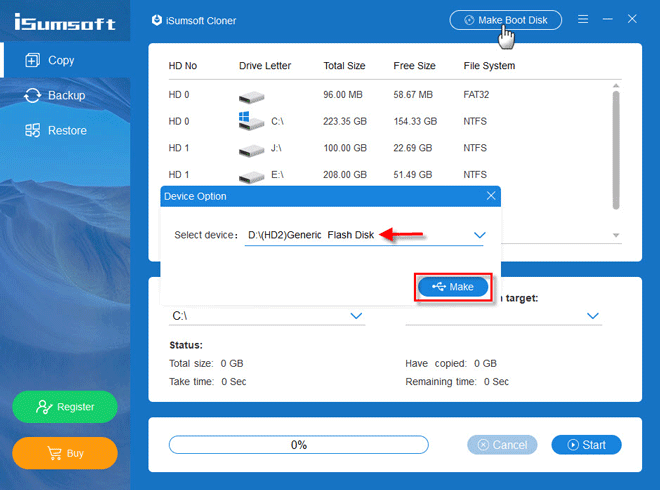
Task: Click the 223.35 GB total size cell
Action: [345, 121]
